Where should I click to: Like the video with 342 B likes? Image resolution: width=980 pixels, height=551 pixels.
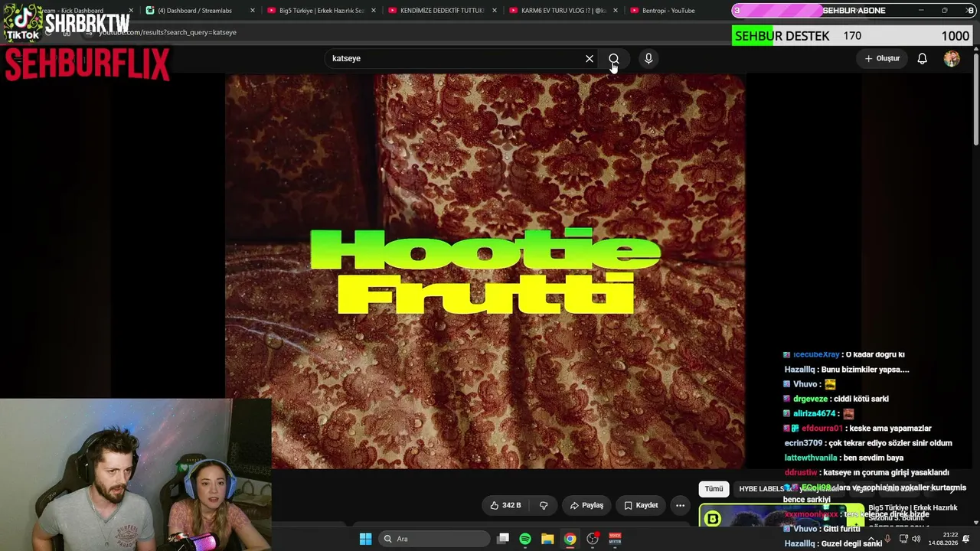tap(505, 505)
